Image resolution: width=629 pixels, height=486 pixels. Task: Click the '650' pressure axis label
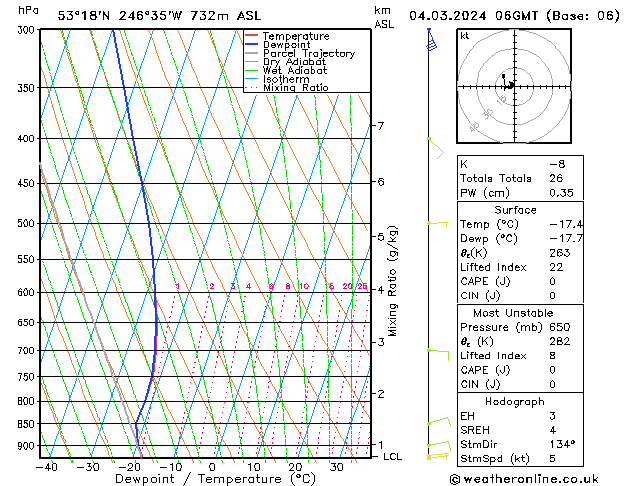[x=28, y=323]
